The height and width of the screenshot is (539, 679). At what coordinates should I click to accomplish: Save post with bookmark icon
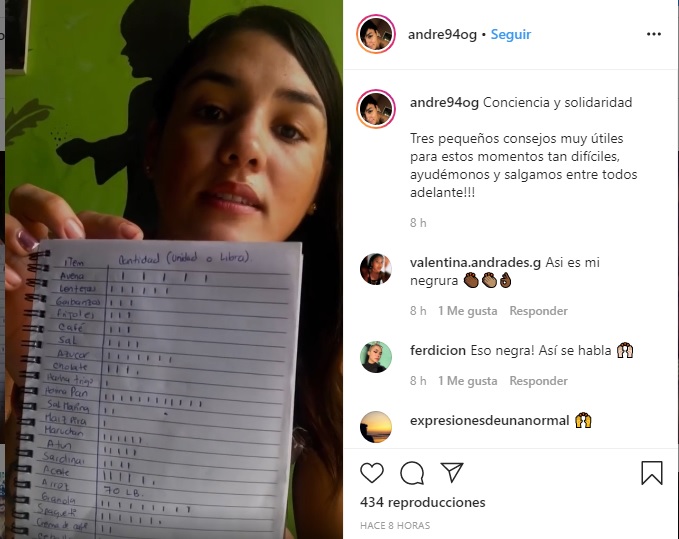pyautogui.click(x=652, y=473)
